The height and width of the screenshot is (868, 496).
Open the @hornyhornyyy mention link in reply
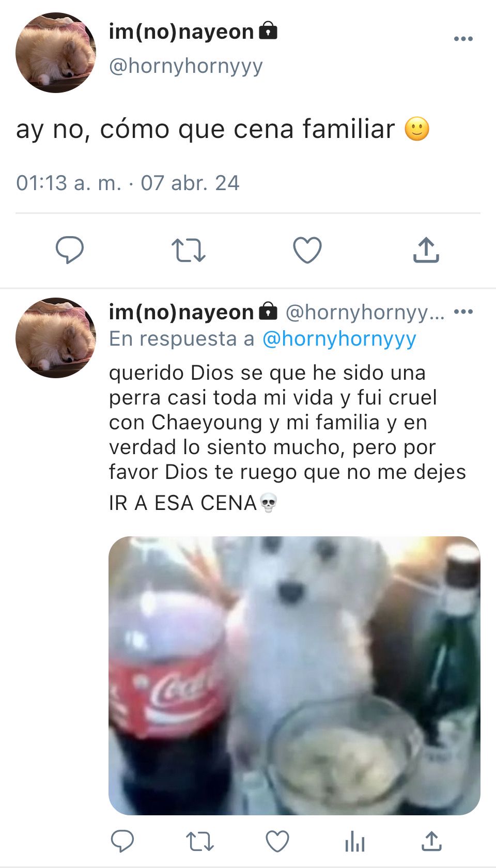(x=339, y=339)
